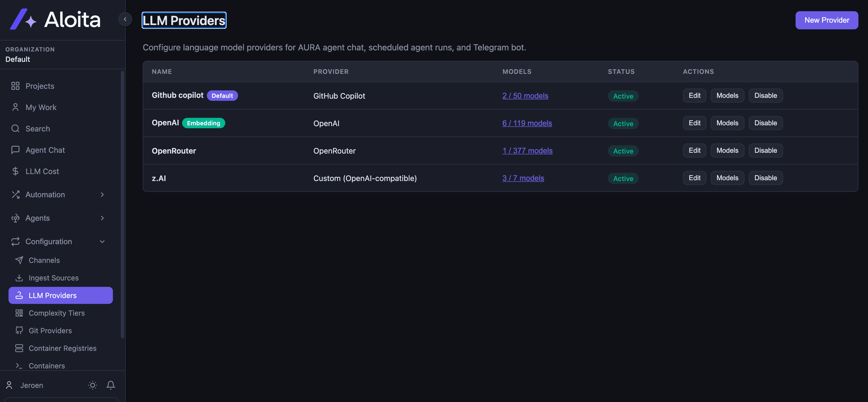Click the Jeroen user avatar icon
The width and height of the screenshot is (868, 402).
coord(9,385)
